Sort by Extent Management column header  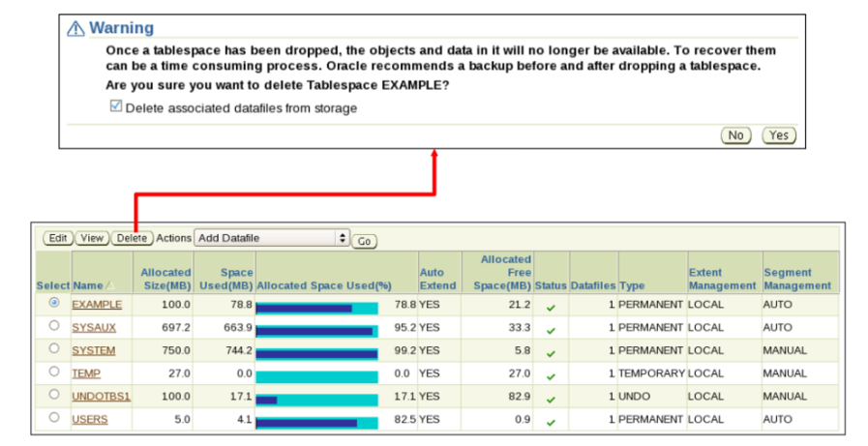tap(723, 279)
